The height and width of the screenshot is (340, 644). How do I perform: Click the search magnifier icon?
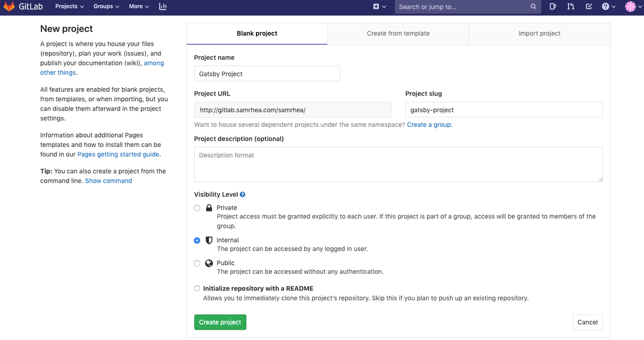point(533,7)
